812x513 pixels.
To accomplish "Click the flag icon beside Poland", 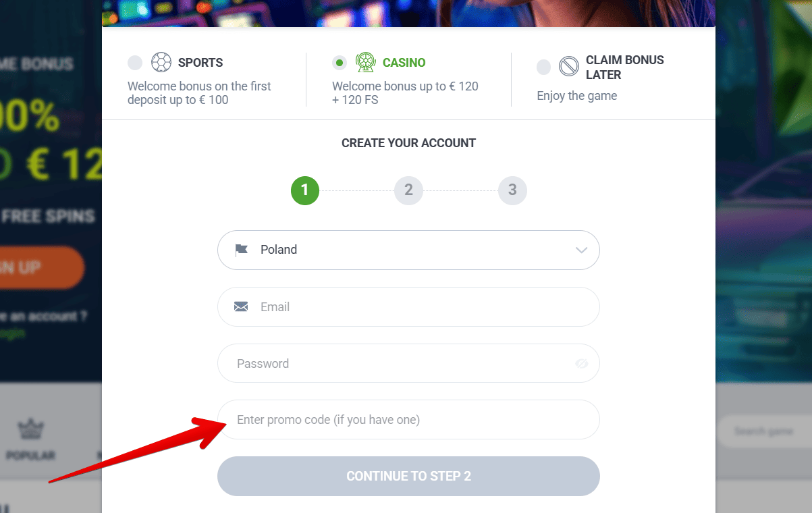I will [x=241, y=249].
